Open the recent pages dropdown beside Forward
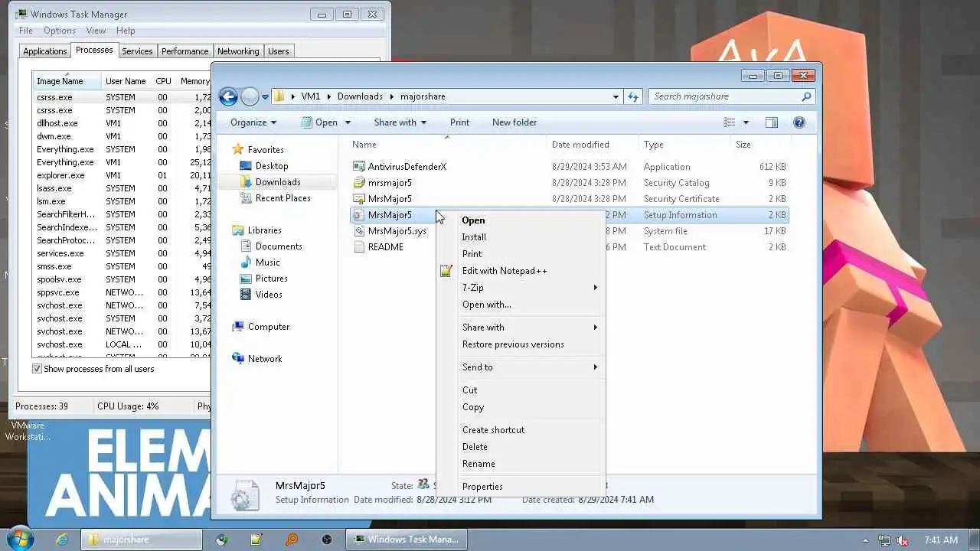The height and width of the screenshot is (551, 980). [265, 97]
